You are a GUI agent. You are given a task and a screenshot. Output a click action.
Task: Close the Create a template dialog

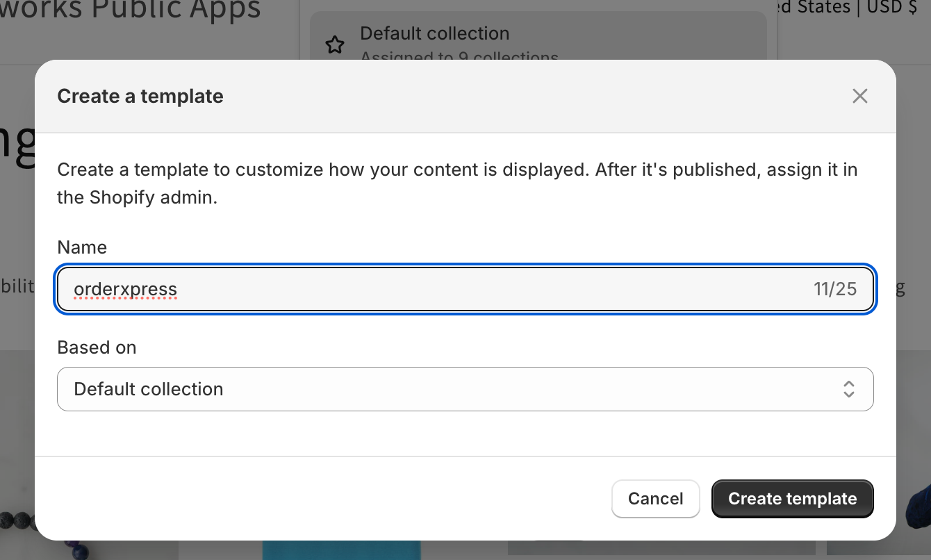(859, 96)
